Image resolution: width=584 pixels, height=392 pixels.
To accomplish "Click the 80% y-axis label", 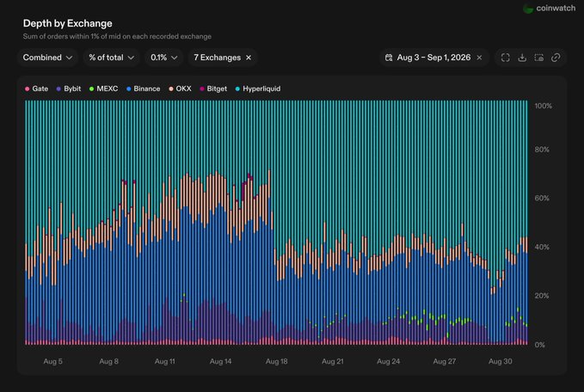I will click(542, 150).
